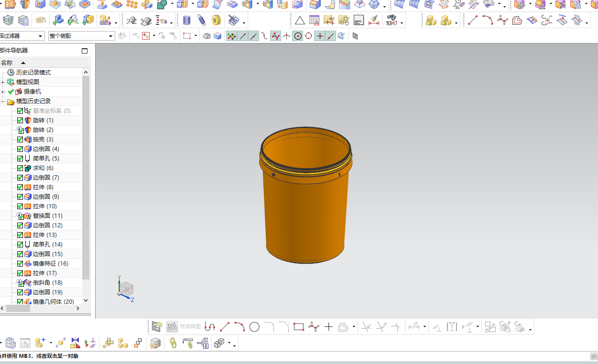Screen dimensions: 598x364
Task: Toggle the snap to arc center button
Action: [x=298, y=36]
